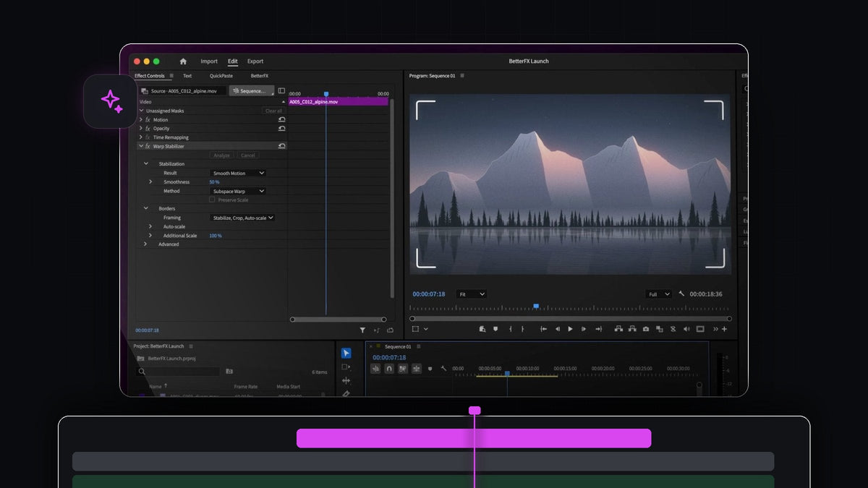Select the Track Select Forward tool
Viewport: 868px width, 488px height.
coord(346,367)
